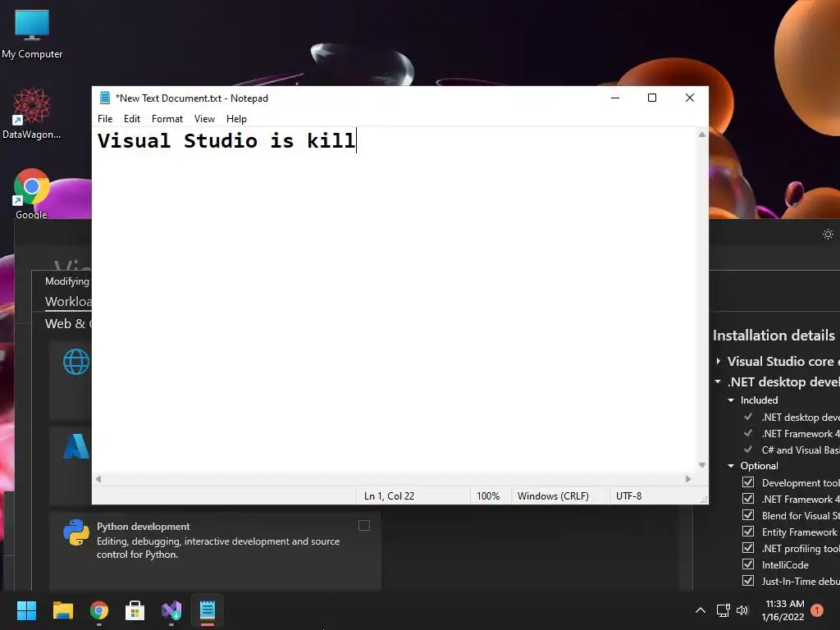840x630 pixels.
Task: Click the Python development icon
Action: click(76, 532)
